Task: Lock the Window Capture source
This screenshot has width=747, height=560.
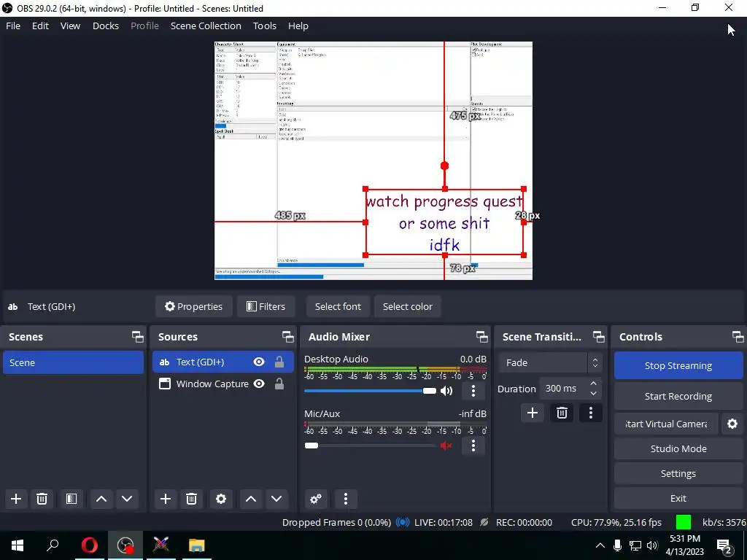Action: click(279, 384)
